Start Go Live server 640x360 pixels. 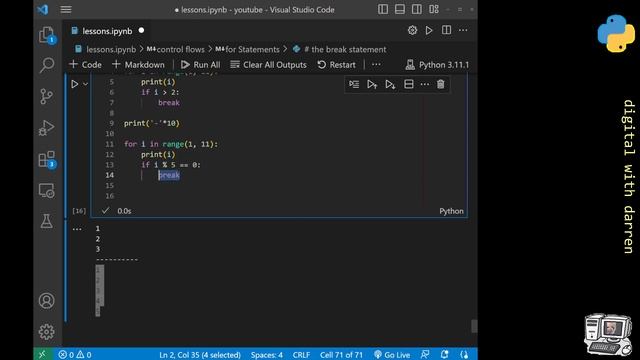392,355
